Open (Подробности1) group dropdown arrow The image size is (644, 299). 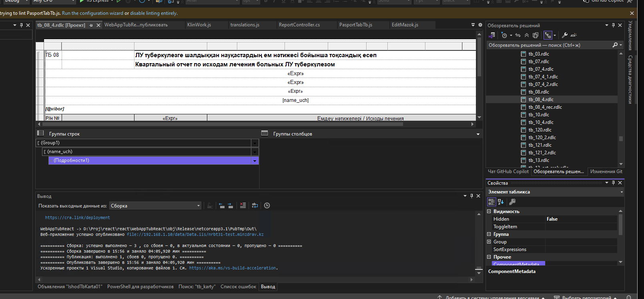255,161
